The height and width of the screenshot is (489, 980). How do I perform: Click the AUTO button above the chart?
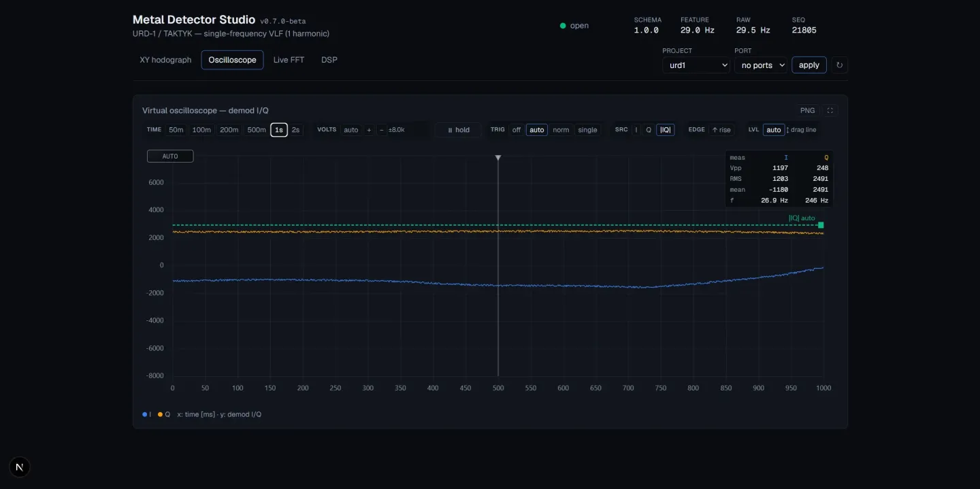coord(170,156)
